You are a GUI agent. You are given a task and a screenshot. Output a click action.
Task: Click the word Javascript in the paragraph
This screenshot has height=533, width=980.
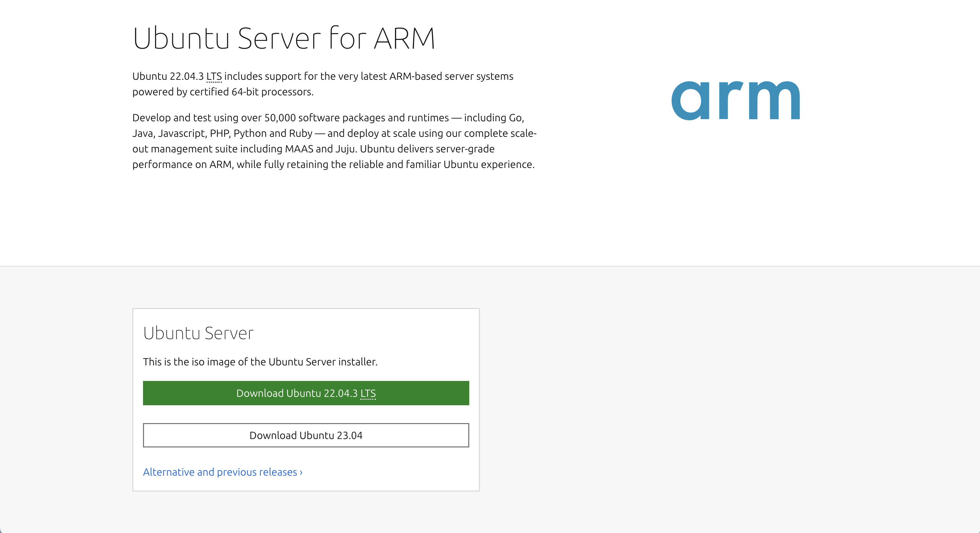(x=182, y=134)
